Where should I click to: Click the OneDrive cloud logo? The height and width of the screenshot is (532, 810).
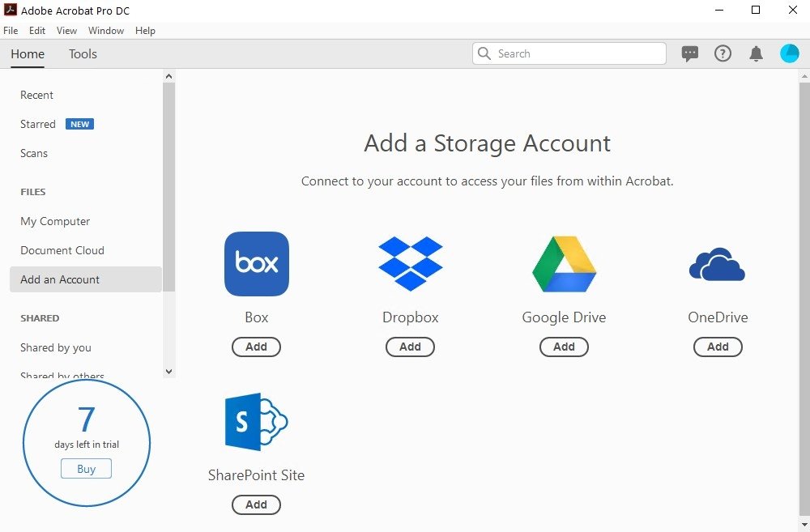[x=717, y=264]
